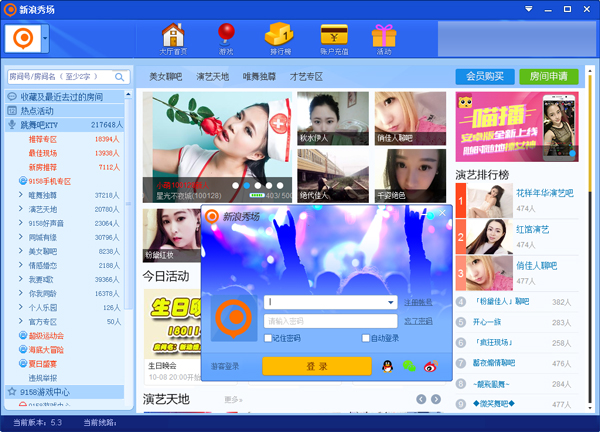The width and height of the screenshot is (600, 432).
Task: Open 9158手机专区 entry
Action: point(49,181)
